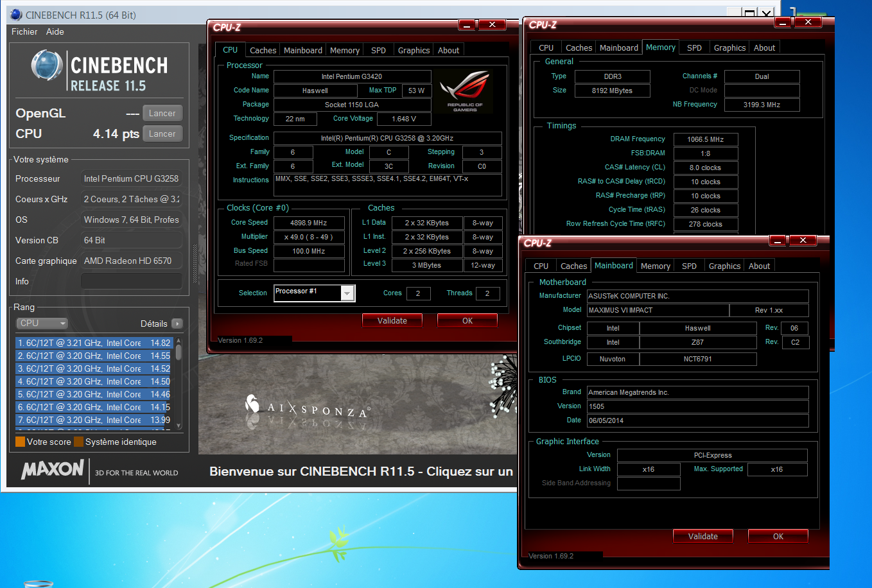The height and width of the screenshot is (588, 872).
Task: Click the manufacturer field ASUSTeK COMPUTER INC.
Action: (x=698, y=296)
